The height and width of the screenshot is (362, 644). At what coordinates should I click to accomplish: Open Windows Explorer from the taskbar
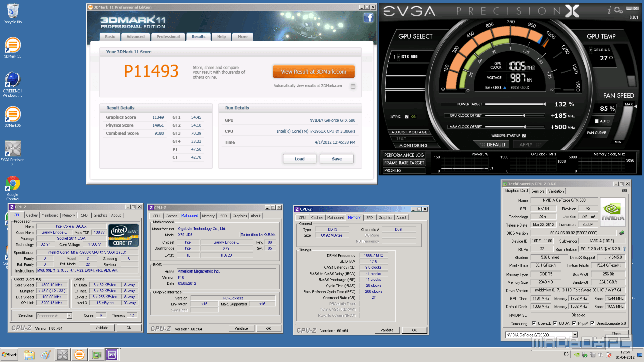[29, 355]
